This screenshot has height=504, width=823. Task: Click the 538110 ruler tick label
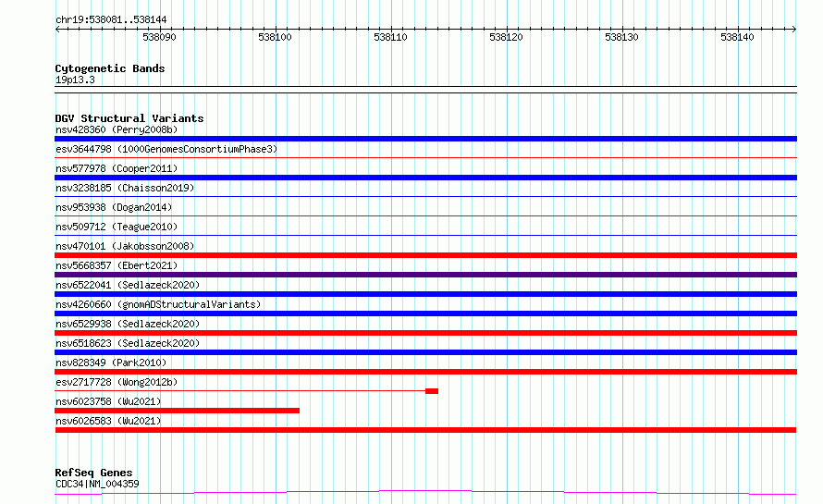[x=390, y=37]
